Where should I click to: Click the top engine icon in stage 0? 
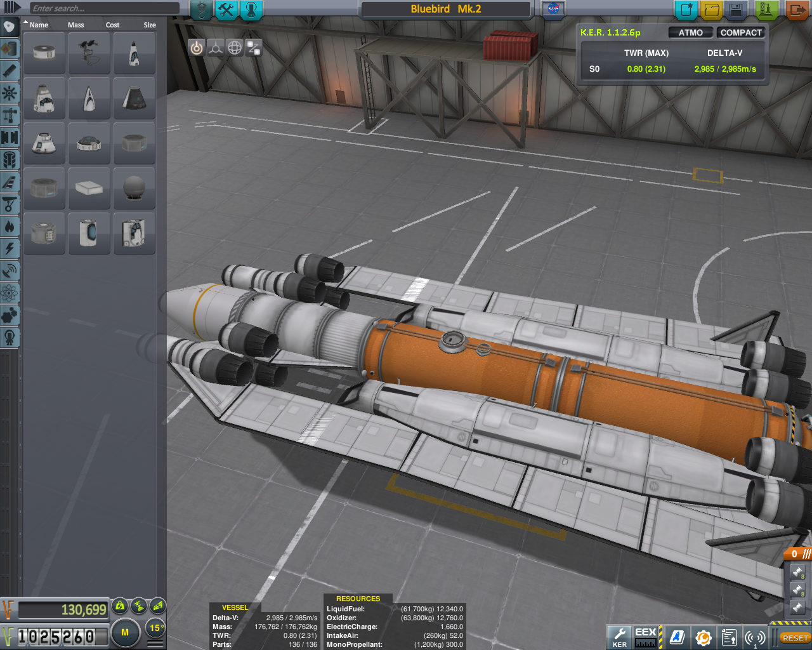pyautogui.click(x=797, y=572)
